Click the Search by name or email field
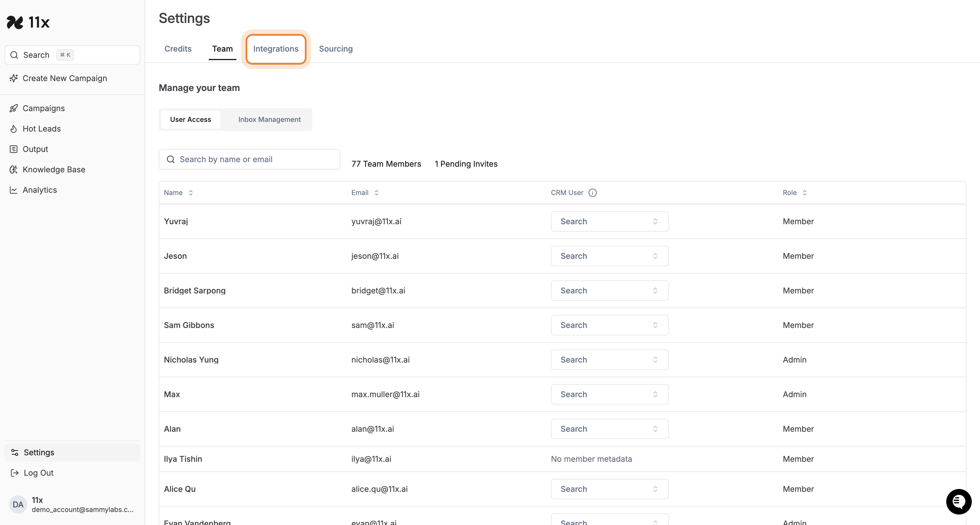The image size is (980, 525). [249, 159]
